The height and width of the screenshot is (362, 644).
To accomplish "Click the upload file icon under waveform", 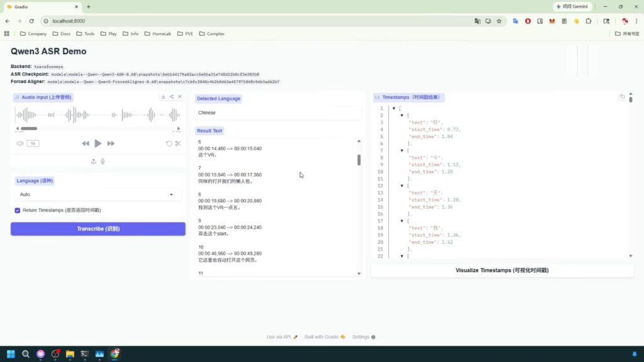I will pos(94,161).
